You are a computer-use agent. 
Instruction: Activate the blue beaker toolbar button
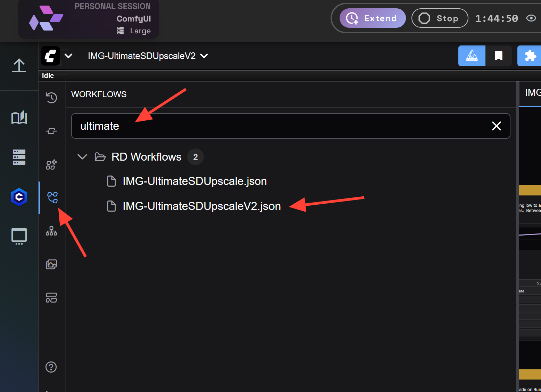[472, 56]
